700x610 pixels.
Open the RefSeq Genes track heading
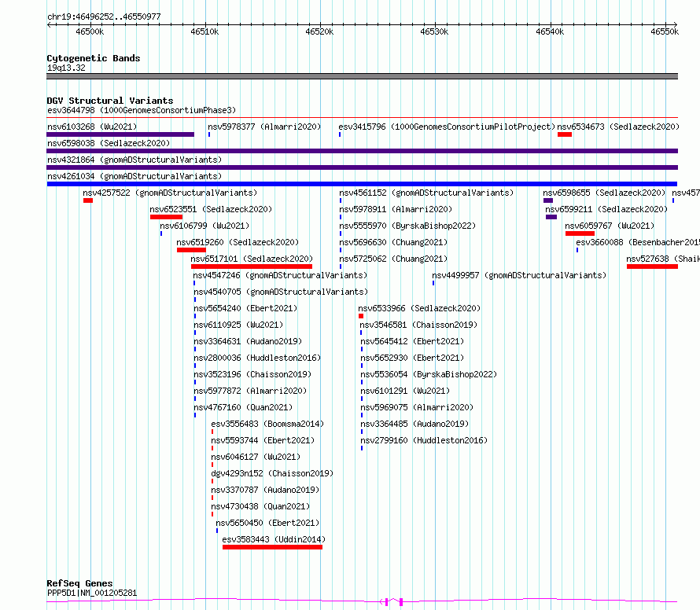79,583
